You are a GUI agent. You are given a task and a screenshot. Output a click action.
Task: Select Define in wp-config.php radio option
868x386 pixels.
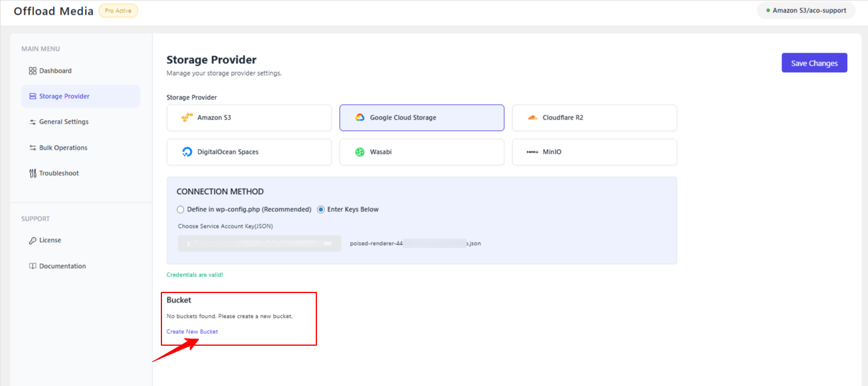pos(180,210)
